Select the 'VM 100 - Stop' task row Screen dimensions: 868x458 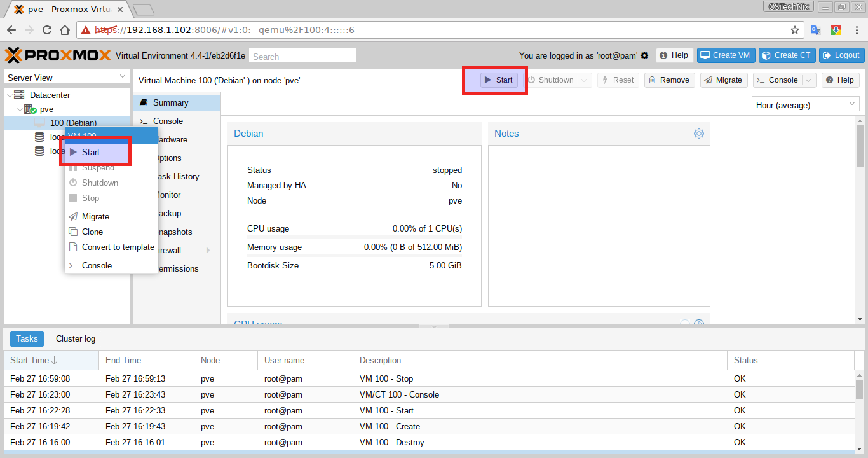pyautogui.click(x=429, y=378)
